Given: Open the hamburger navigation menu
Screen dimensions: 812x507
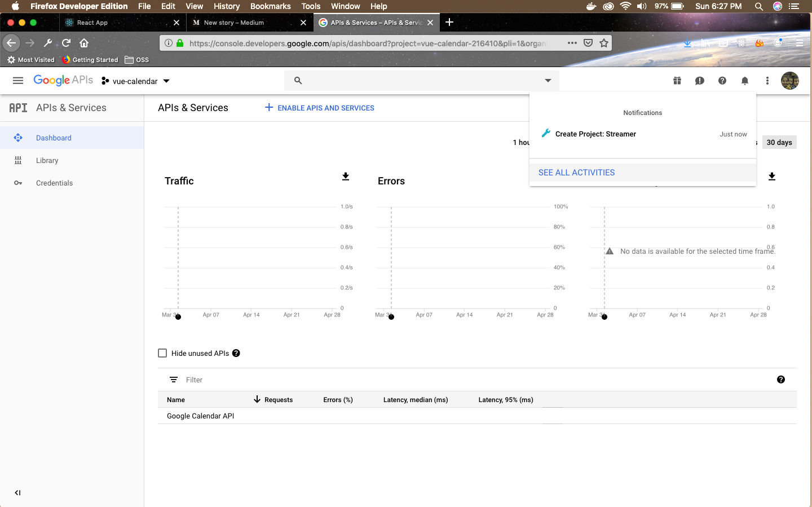Looking at the screenshot, I should (x=18, y=81).
